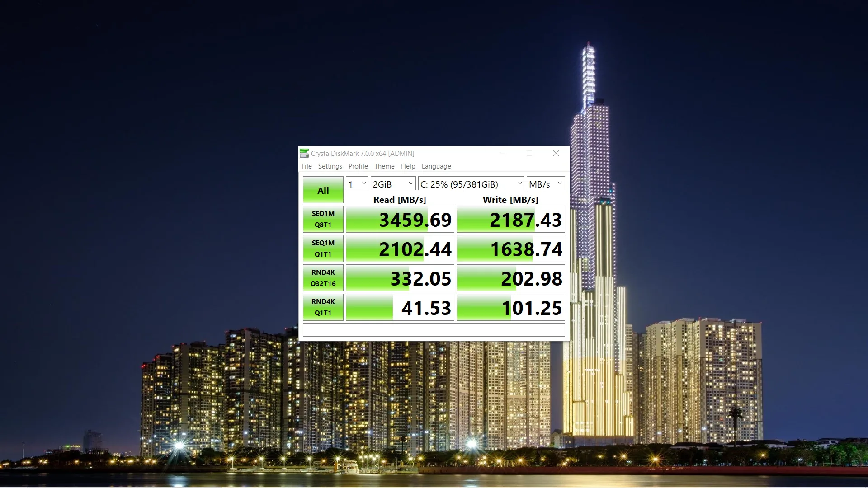Run all benchmarks with the All button
This screenshot has width=868, height=488.
323,190
